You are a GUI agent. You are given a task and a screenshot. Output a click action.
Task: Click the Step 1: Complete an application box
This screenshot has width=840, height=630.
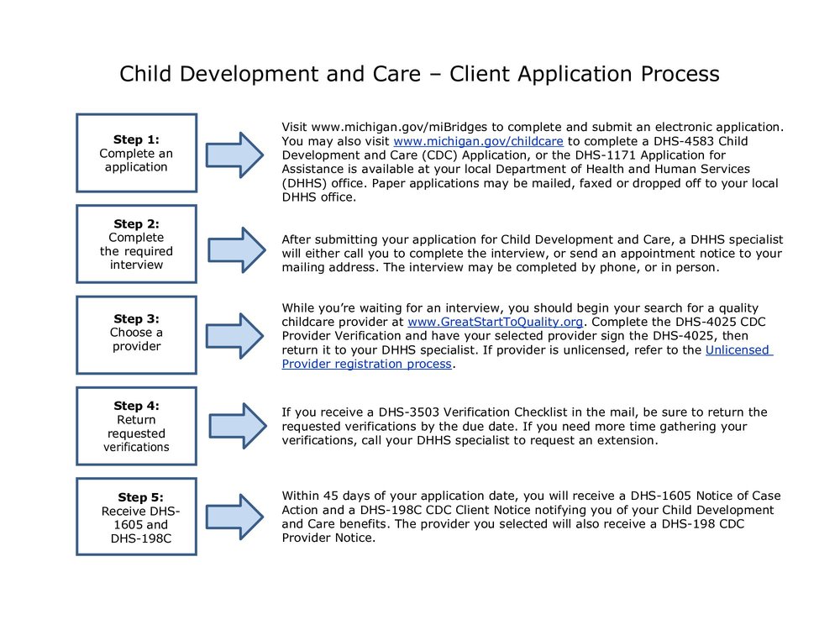(137, 153)
